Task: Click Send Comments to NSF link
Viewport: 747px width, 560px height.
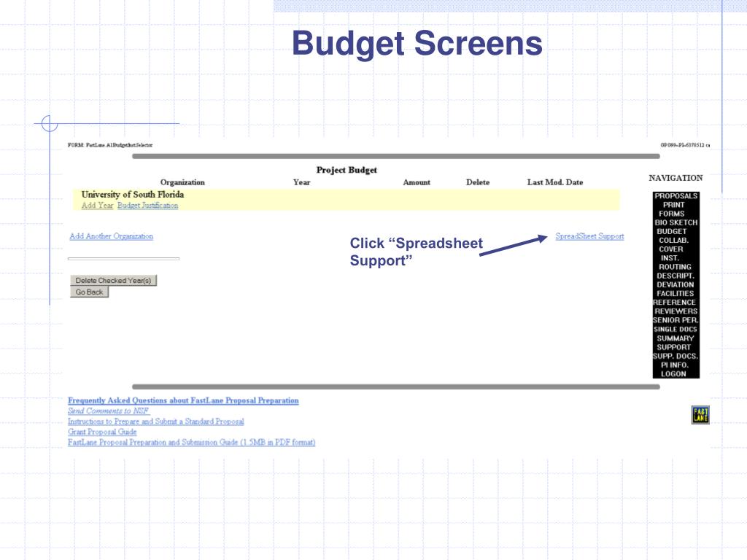Action: pyautogui.click(x=109, y=411)
